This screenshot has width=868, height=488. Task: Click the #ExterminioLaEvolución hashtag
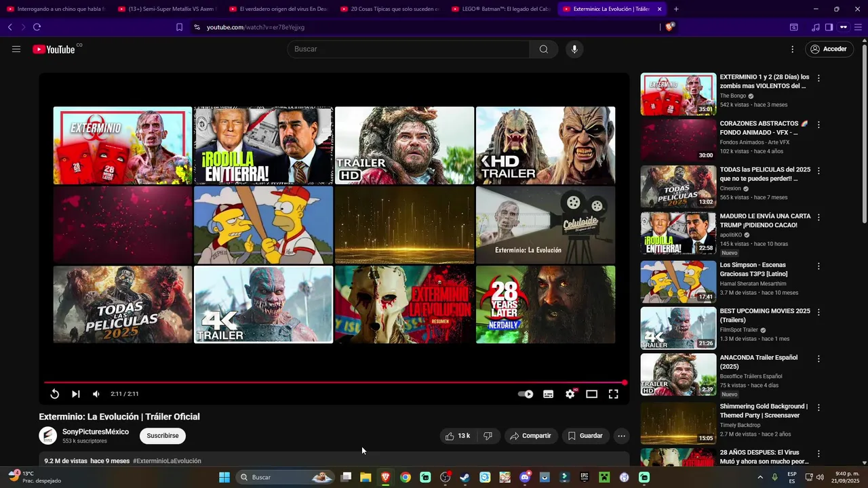167,461
